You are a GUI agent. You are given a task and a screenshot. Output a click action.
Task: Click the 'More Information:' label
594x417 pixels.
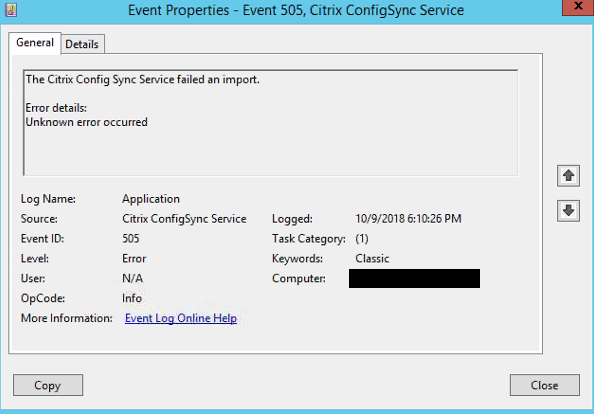coord(67,318)
